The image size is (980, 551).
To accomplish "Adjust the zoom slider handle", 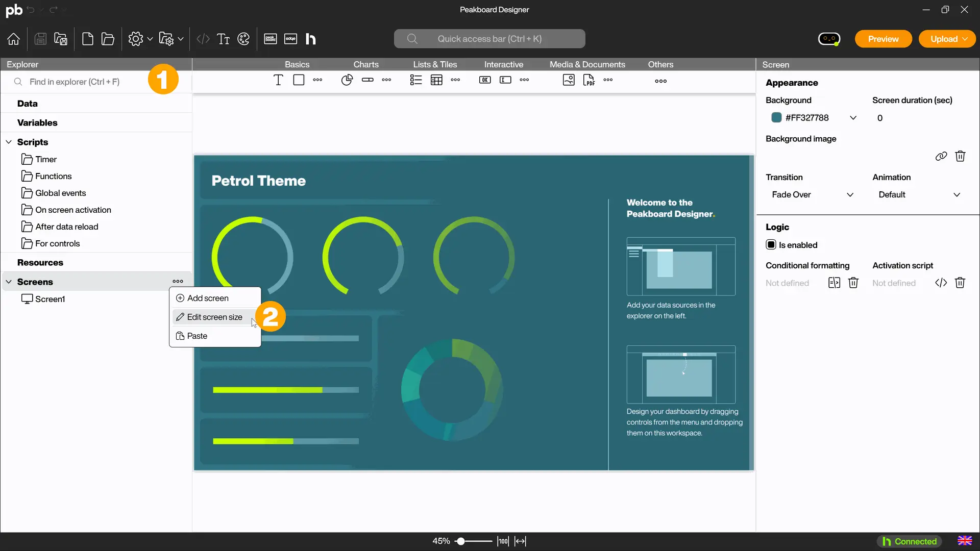I will pyautogui.click(x=460, y=541).
